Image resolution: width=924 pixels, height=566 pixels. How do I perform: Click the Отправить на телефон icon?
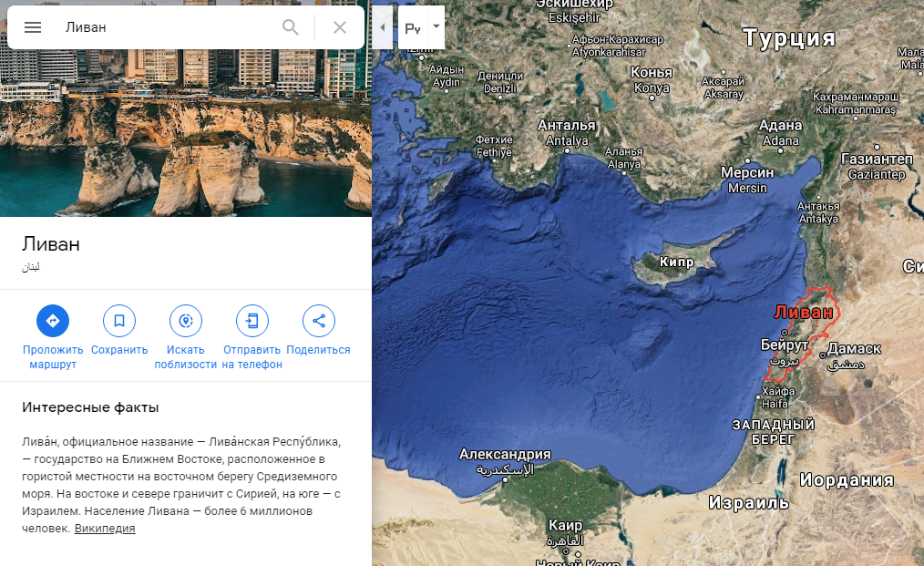tap(252, 321)
